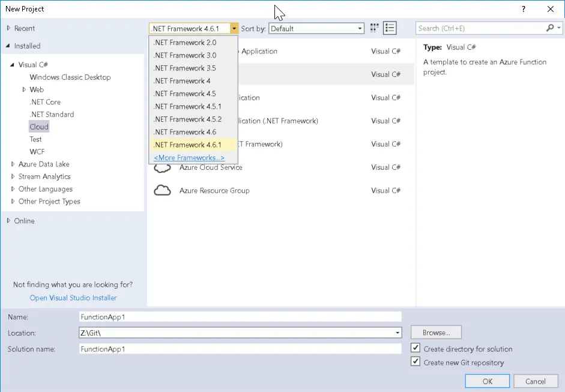Select the .NET Standard category
This screenshot has width=565, height=392.
pos(52,114)
